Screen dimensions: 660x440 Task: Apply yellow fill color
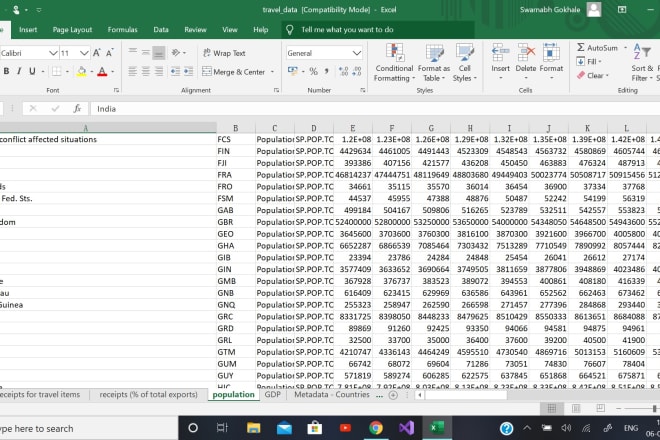pos(82,72)
